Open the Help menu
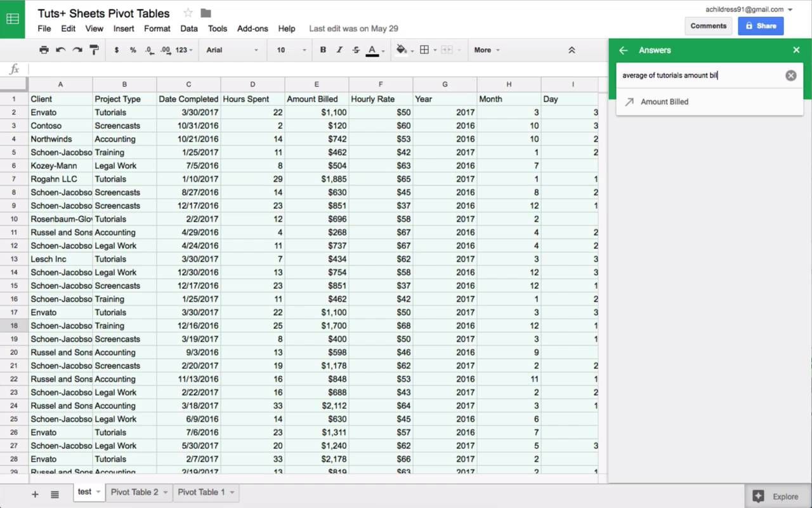812x508 pixels. coord(287,29)
